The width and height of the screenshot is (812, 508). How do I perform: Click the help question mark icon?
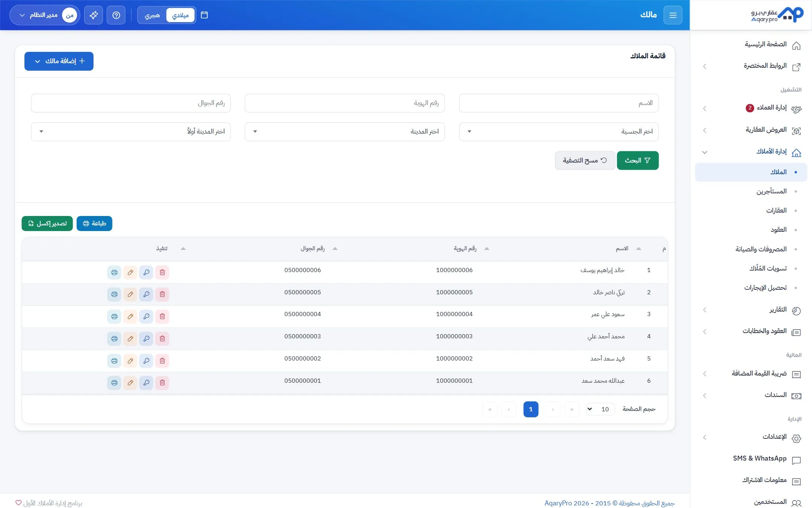(x=116, y=15)
